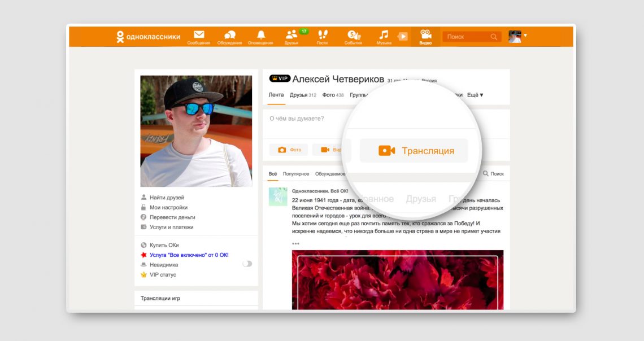Image resolution: width=644 pixels, height=341 pixels.
Task: Open Обсуждения in the orange toolbar
Action: [x=229, y=36]
